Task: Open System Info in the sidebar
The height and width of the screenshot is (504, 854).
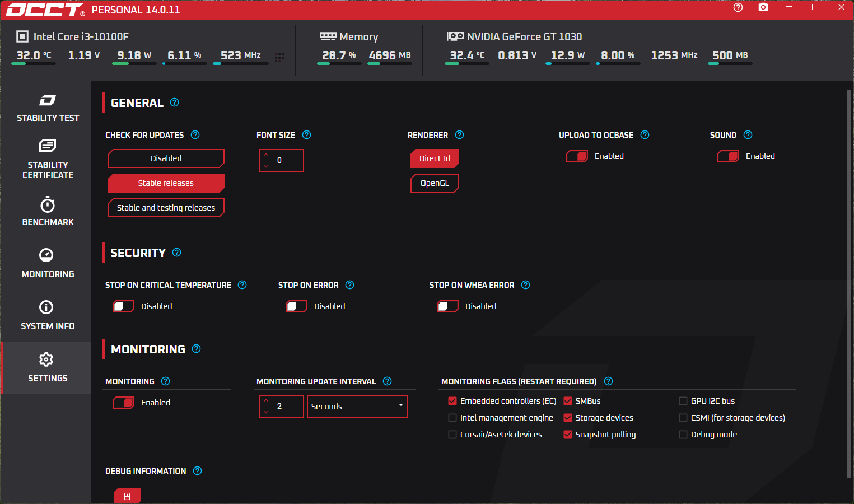Action: [48, 315]
